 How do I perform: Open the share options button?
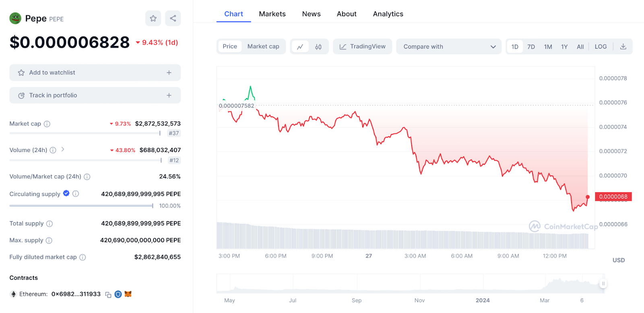click(173, 19)
